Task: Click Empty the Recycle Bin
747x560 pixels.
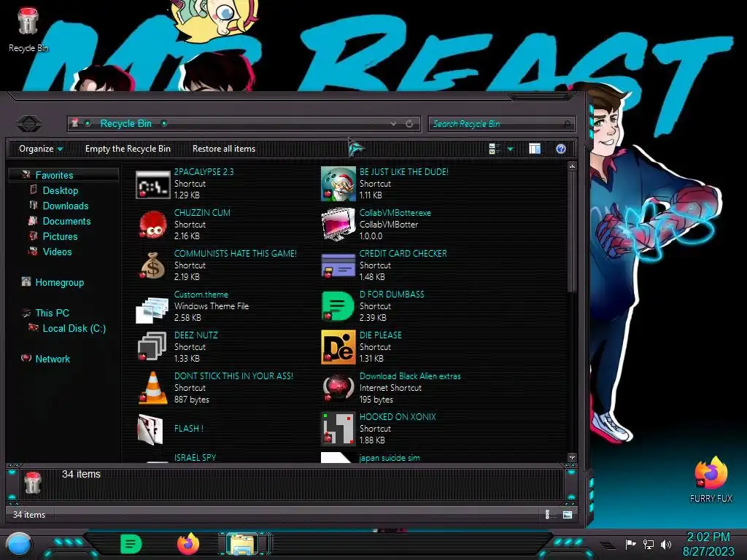Action: tap(128, 149)
